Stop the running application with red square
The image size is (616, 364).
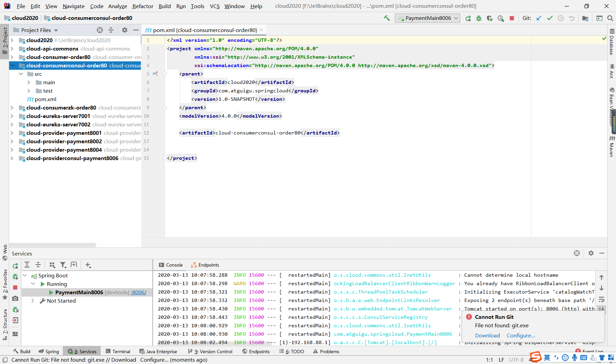point(512,18)
